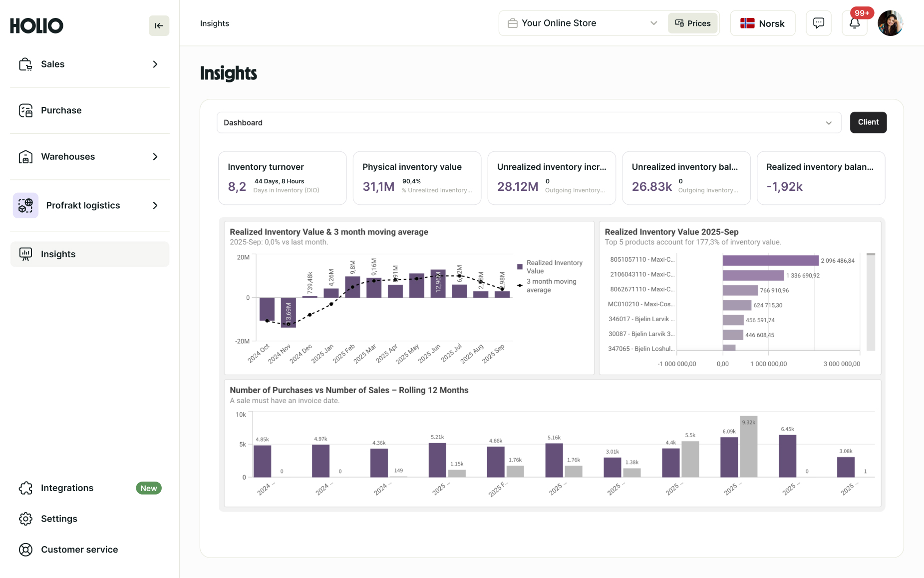Image resolution: width=924 pixels, height=578 pixels.
Task: Open the notifications bell
Action: [x=854, y=23]
